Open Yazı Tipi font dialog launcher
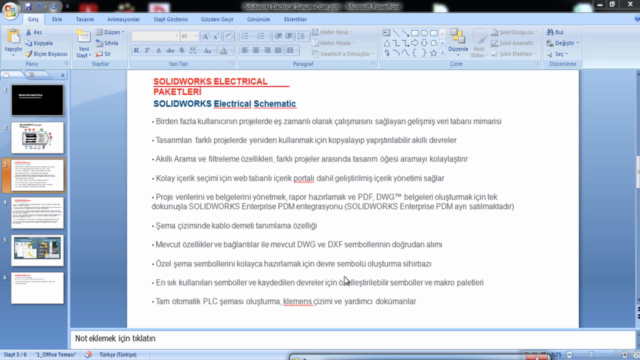This screenshot has height=360, width=640. pyautogui.click(x=232, y=64)
